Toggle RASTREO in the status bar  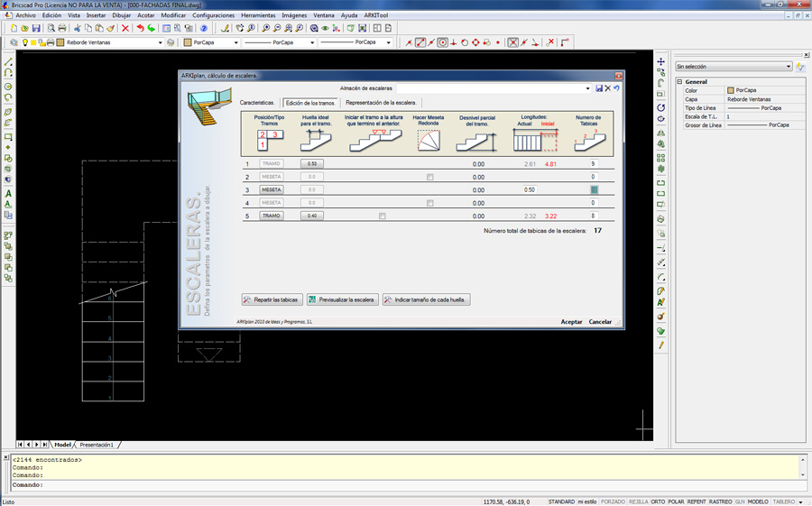click(x=720, y=501)
